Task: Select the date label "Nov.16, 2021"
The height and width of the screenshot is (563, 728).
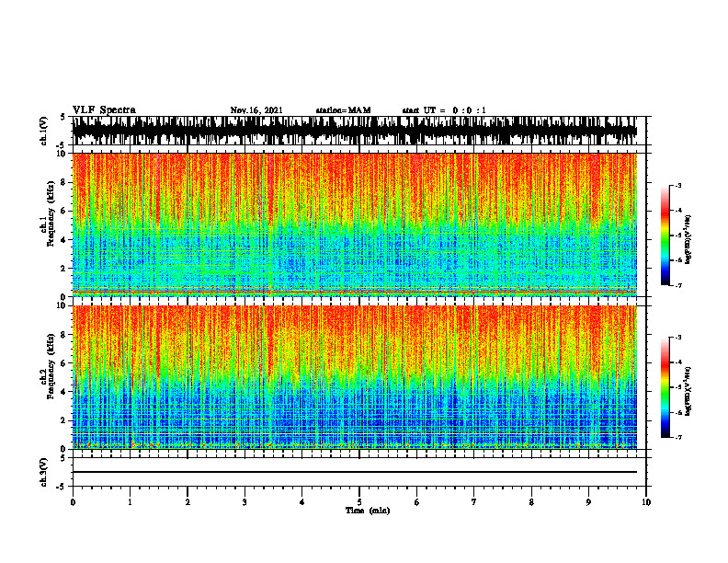Action: coord(256,110)
